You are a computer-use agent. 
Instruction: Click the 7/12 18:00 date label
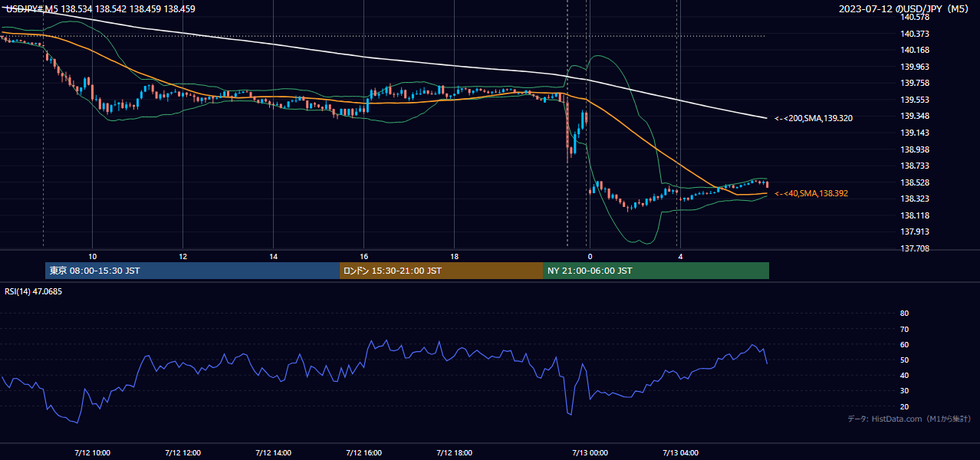point(454,453)
